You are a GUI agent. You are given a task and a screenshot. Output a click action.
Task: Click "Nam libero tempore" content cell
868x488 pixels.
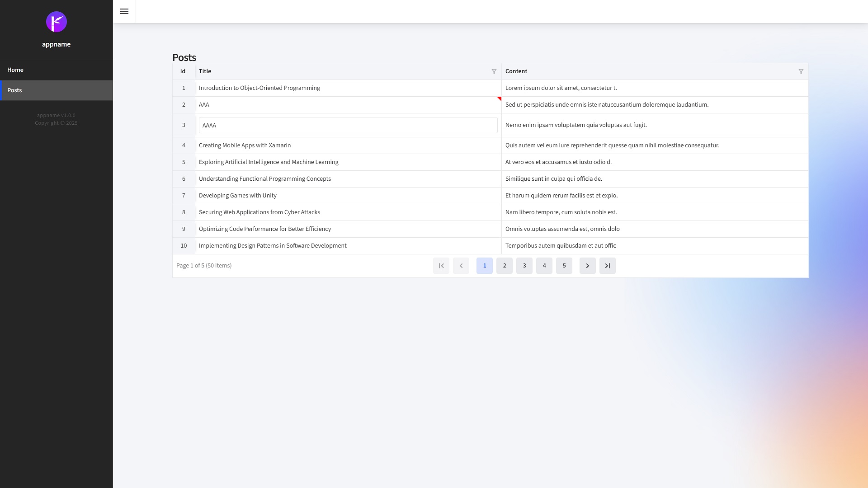655,212
